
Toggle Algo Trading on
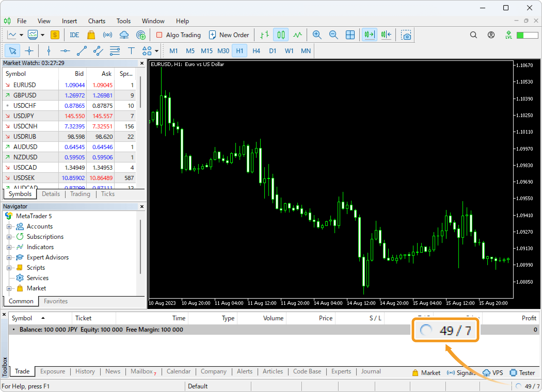178,35
